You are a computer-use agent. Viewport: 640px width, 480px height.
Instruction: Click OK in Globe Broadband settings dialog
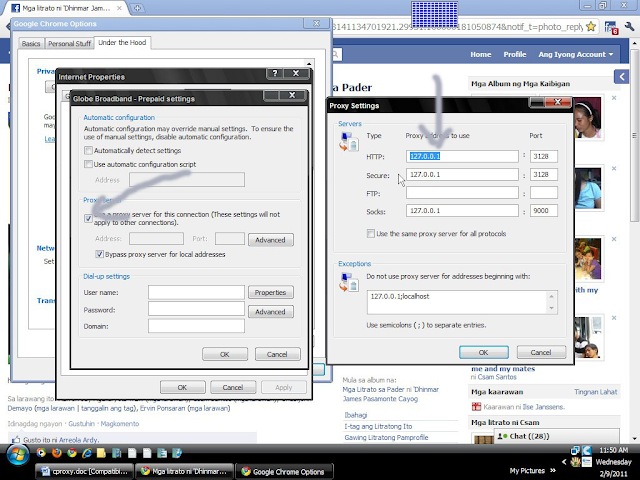click(x=224, y=354)
